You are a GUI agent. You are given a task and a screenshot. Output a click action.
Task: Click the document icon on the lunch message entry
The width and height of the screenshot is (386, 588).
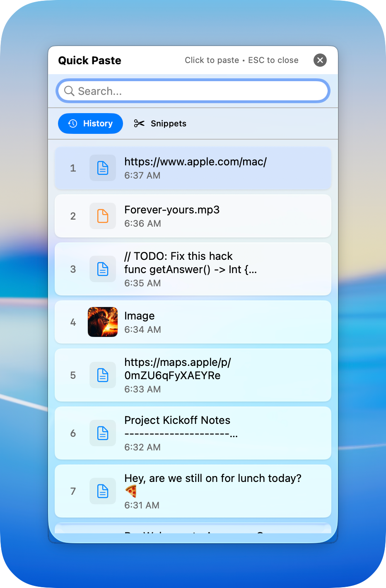102,491
